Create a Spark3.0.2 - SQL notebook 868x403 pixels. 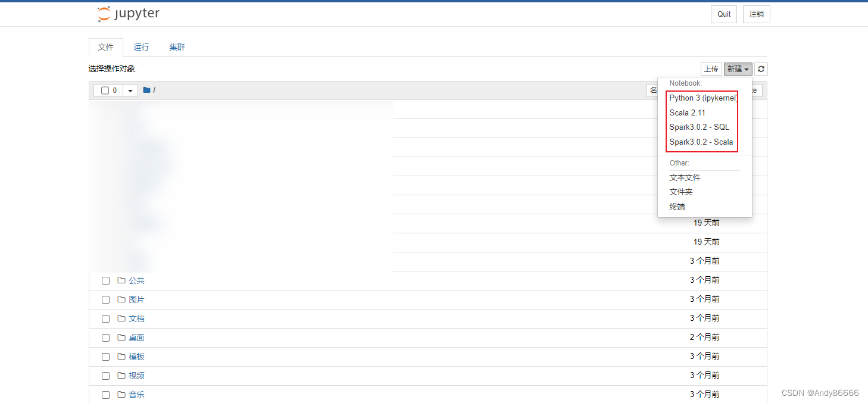pyautogui.click(x=699, y=127)
